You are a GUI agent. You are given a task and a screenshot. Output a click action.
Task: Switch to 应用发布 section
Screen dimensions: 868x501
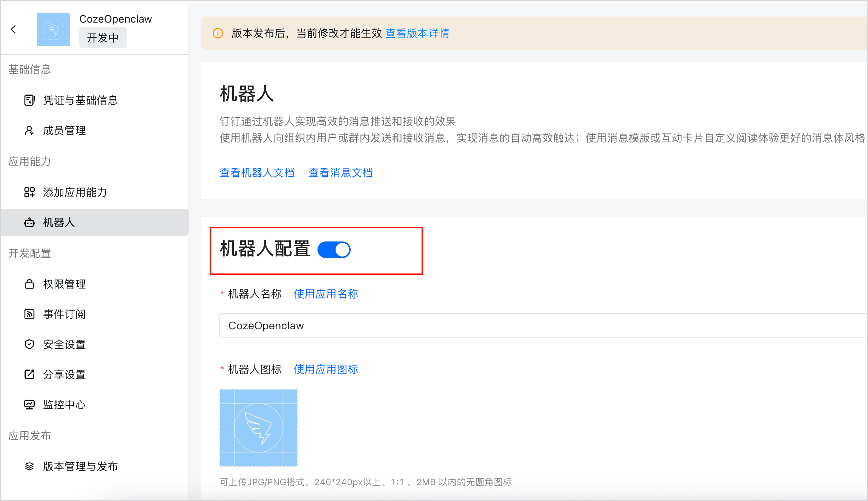click(29, 435)
